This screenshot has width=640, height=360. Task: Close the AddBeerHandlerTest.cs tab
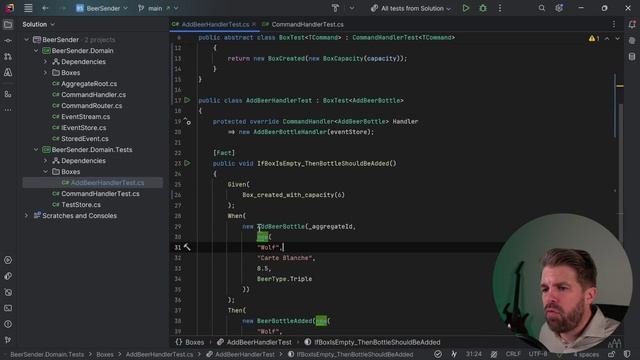254,24
